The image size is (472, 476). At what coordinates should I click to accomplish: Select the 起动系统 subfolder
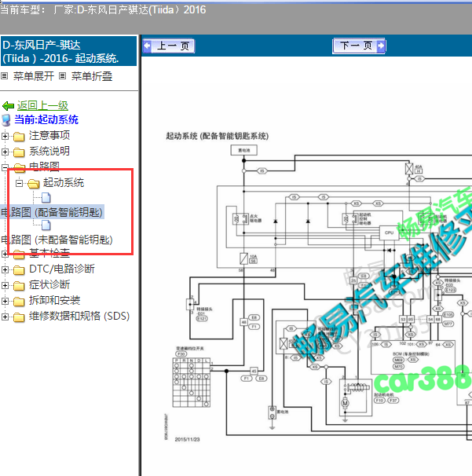pyautogui.click(x=63, y=182)
